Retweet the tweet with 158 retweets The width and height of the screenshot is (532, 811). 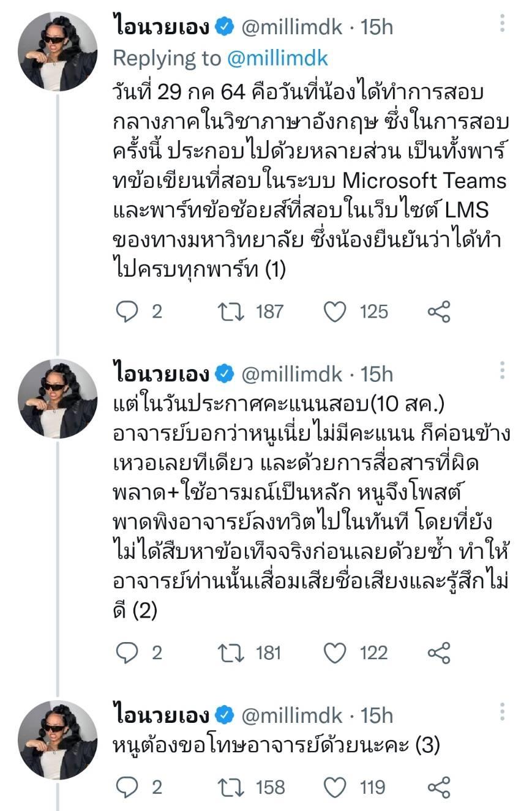[x=231, y=787]
